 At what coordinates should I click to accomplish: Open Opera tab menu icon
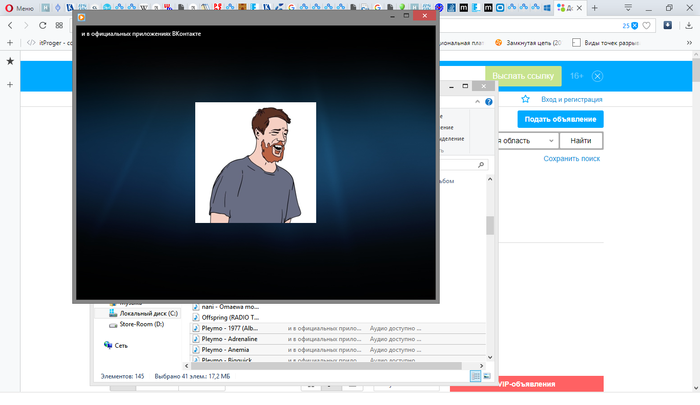click(628, 8)
